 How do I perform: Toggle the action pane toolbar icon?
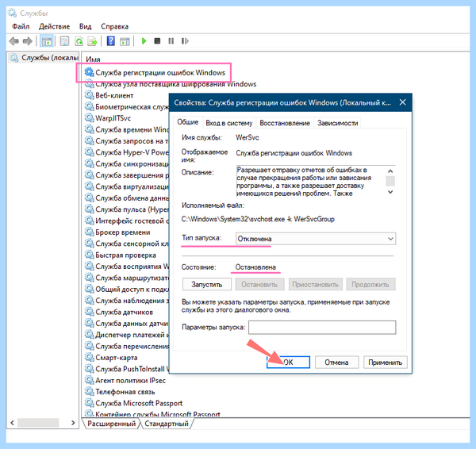coord(125,41)
